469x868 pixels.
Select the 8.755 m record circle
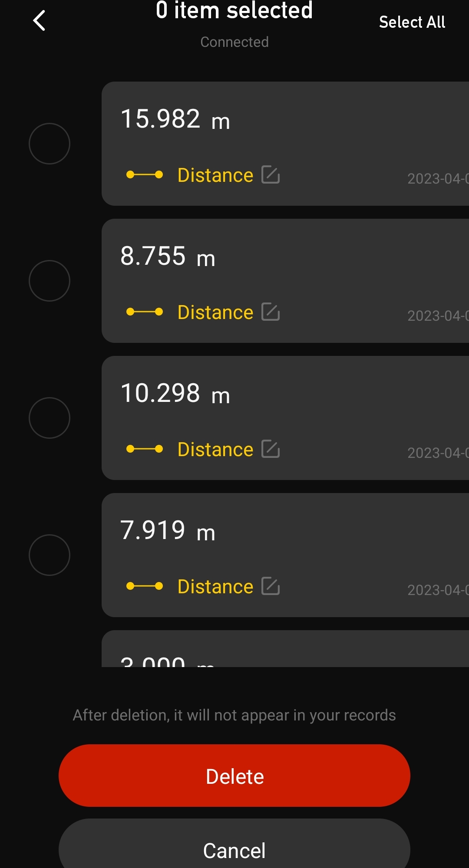tap(50, 281)
